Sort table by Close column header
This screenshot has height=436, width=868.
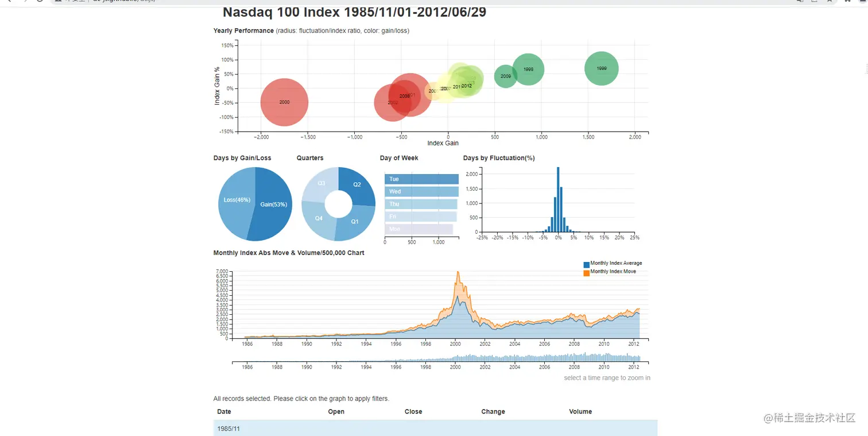(413, 412)
